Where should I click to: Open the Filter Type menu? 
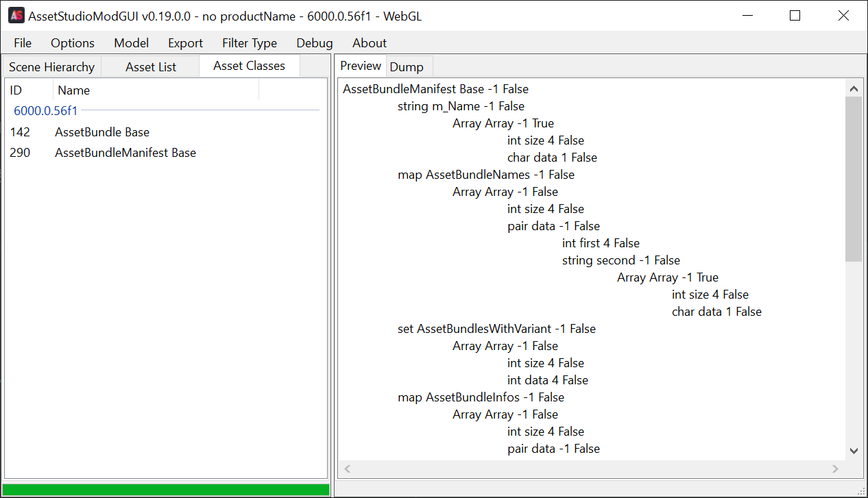250,43
